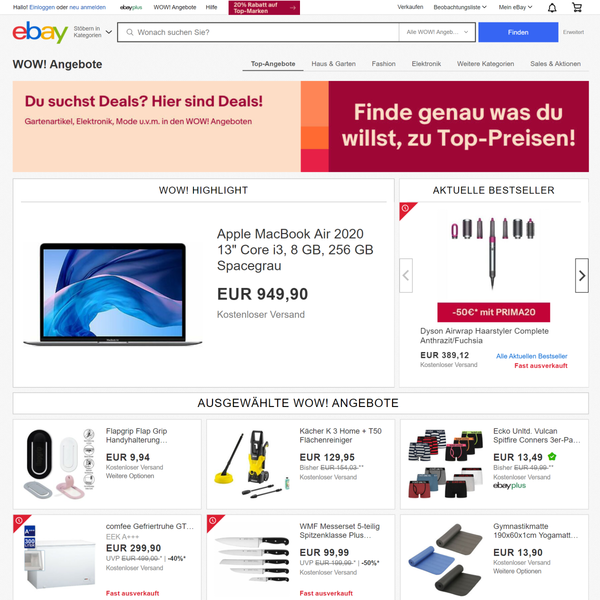This screenshot has height=600, width=600.
Task: Follow the Alle Aktuellen Bestseller link
Action: [532, 356]
